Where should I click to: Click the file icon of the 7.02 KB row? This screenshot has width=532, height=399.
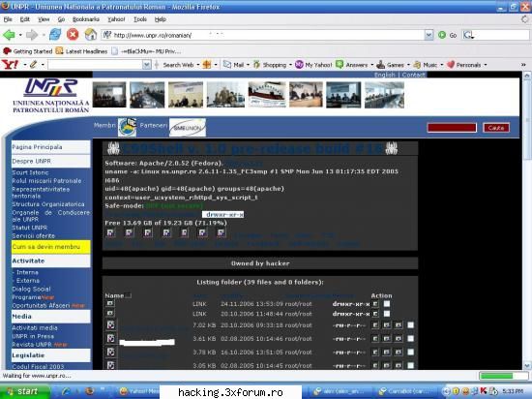[110, 325]
